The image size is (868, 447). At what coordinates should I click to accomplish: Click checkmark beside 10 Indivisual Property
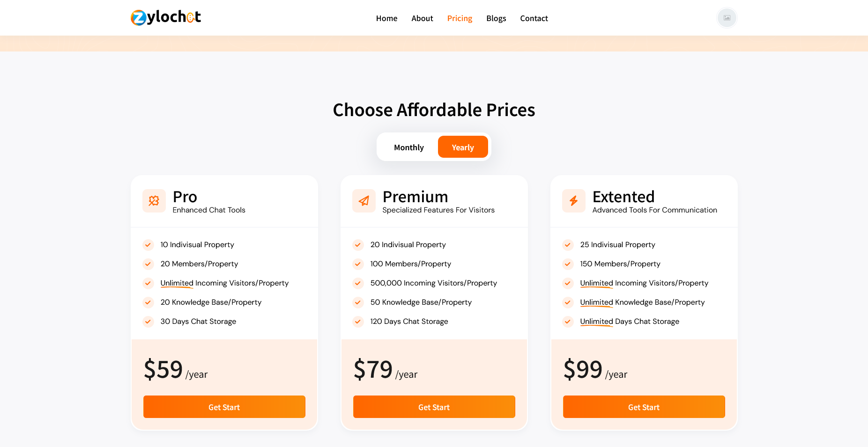148,245
